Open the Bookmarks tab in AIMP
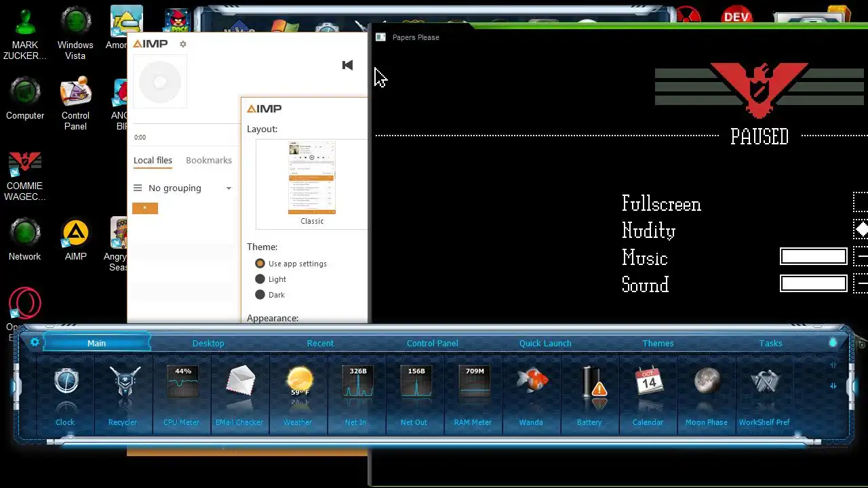 point(209,160)
